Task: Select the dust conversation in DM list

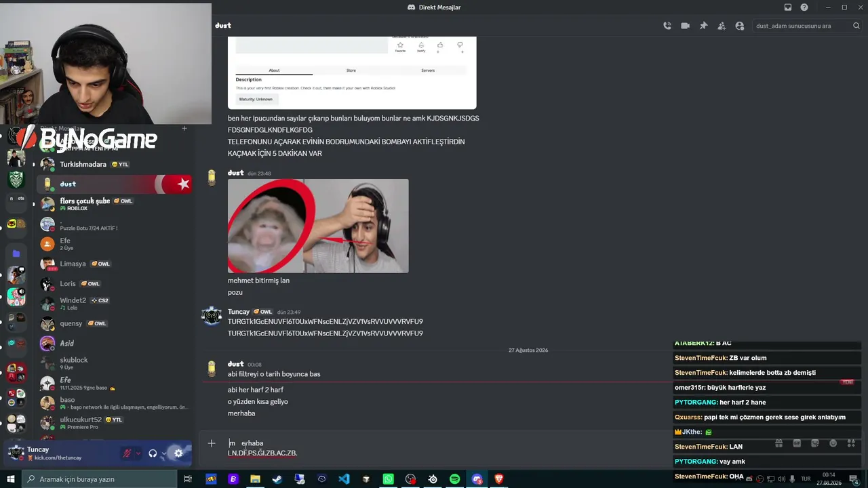Action: tap(115, 184)
